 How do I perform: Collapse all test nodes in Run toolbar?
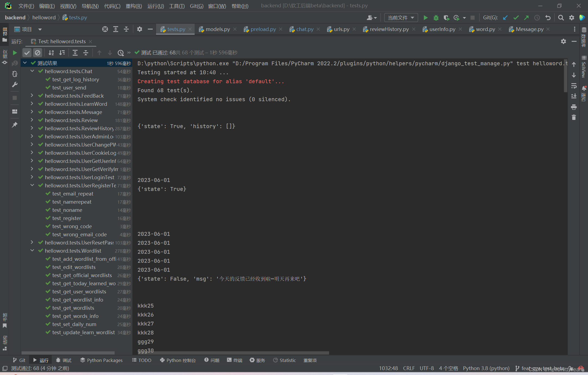86,52
